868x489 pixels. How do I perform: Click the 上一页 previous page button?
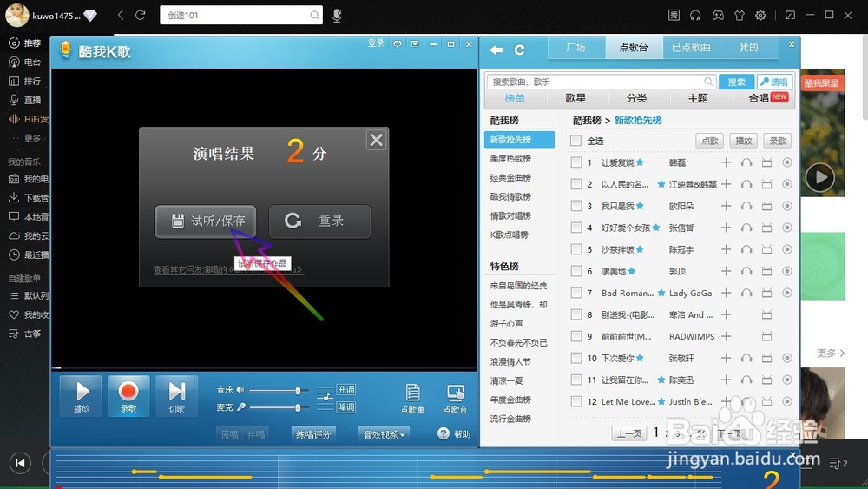(x=628, y=433)
